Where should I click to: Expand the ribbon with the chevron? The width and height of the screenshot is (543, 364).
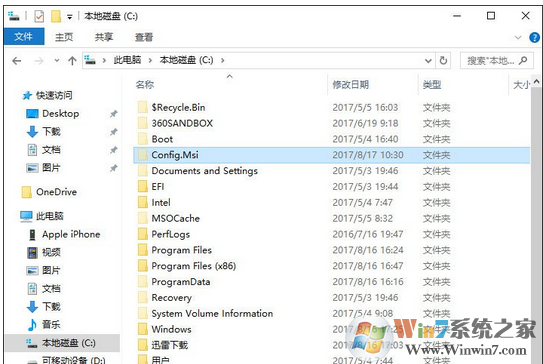pyautogui.click(x=518, y=37)
